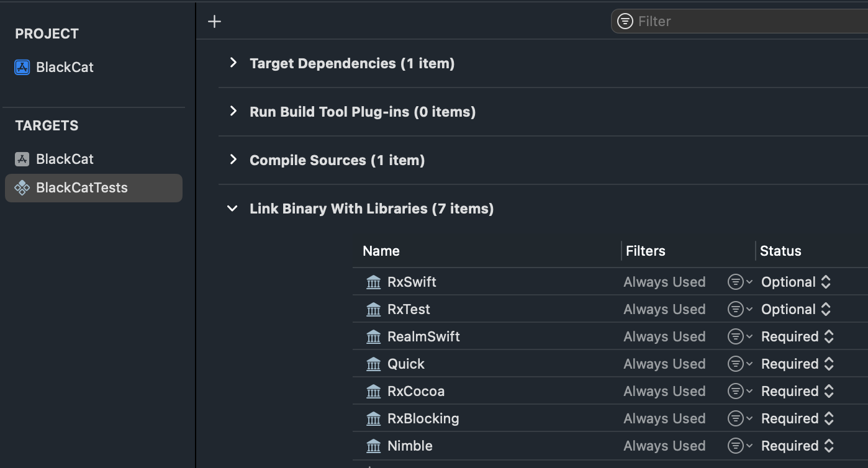Screen dimensions: 868x468
Task: Click the Status column header
Action: click(780, 251)
